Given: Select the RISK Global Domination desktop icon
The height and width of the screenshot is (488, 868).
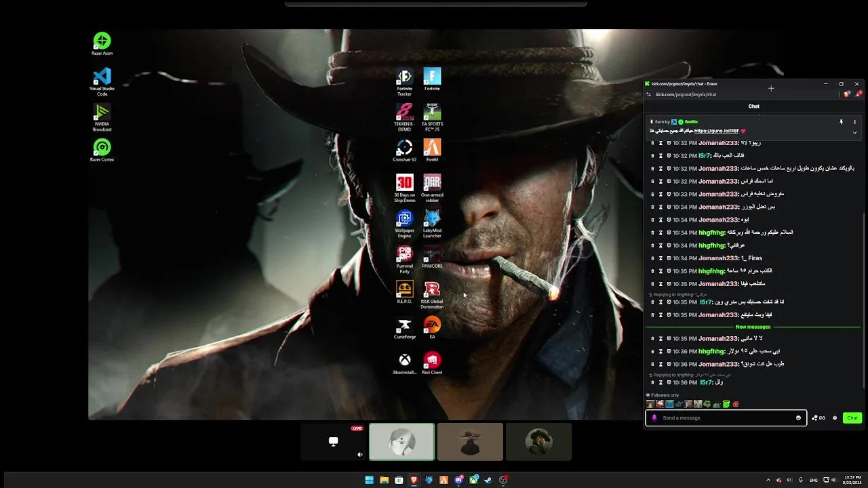Looking at the screenshot, I should point(432,295).
